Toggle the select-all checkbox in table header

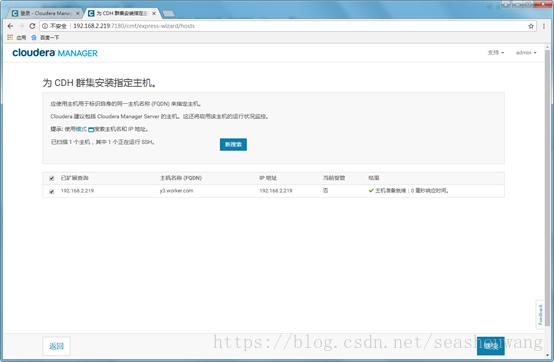click(52, 178)
